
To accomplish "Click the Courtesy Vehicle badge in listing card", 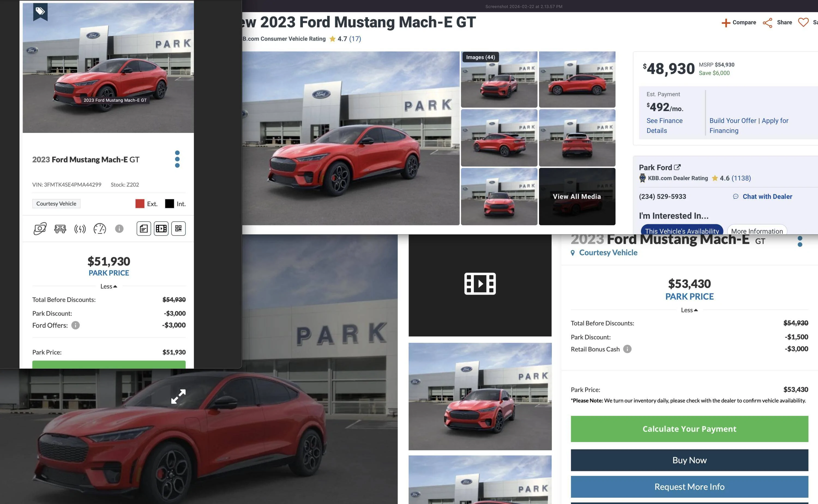I will click(x=56, y=204).
